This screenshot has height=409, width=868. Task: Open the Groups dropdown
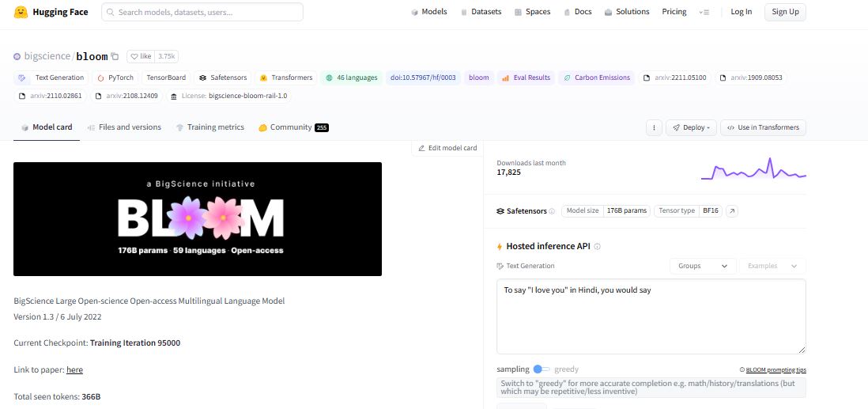(x=702, y=266)
